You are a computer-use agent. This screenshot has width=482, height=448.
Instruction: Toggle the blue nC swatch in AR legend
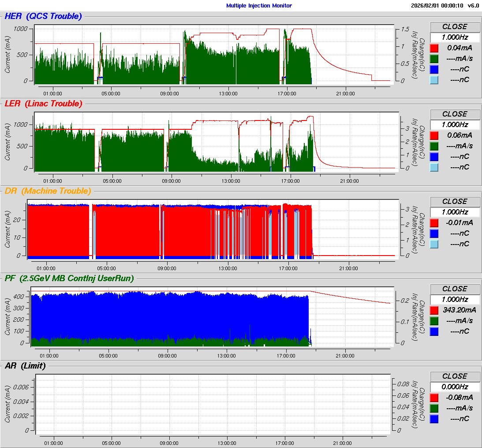click(x=434, y=418)
